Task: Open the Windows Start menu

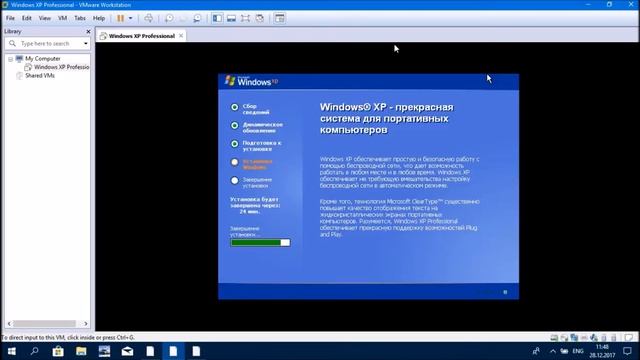Action: pos(11,351)
